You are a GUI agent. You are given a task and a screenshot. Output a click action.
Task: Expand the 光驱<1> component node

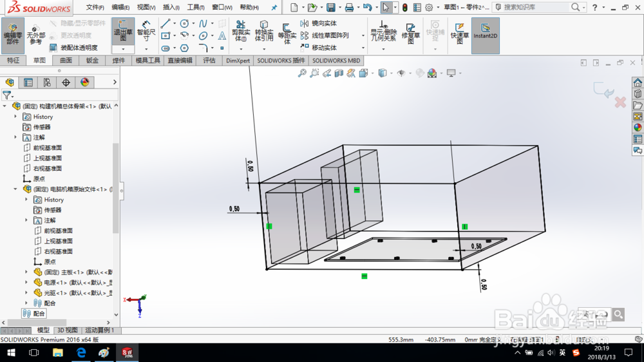[26, 292]
